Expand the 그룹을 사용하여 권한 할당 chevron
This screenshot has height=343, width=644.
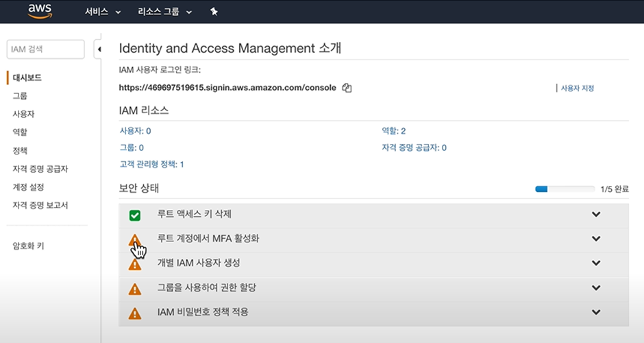coord(596,288)
